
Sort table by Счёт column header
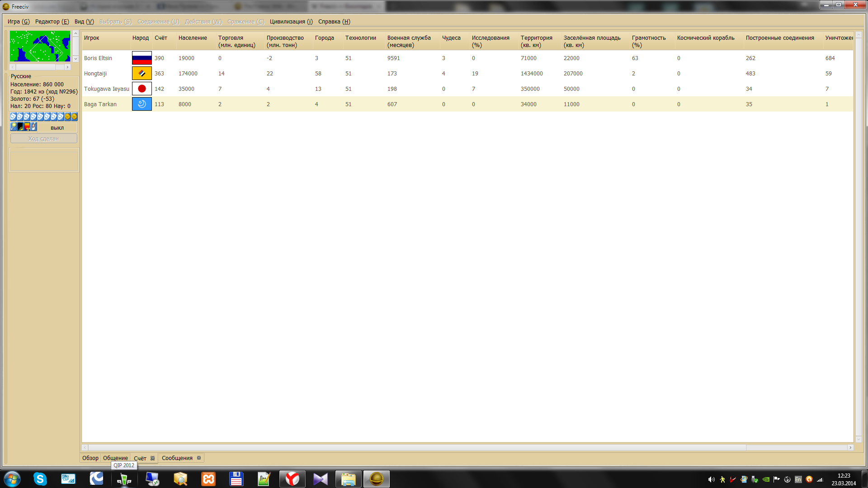point(161,38)
